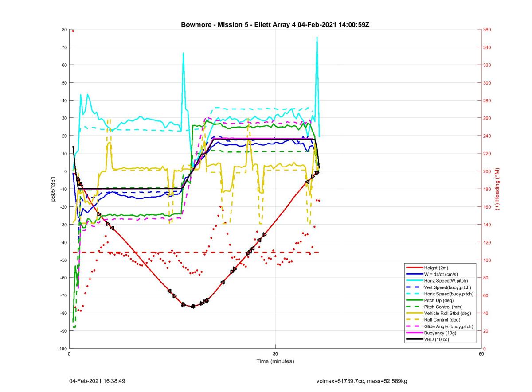Select legend entry 'Glide Angle (buoy,pitch)'

[449, 326]
